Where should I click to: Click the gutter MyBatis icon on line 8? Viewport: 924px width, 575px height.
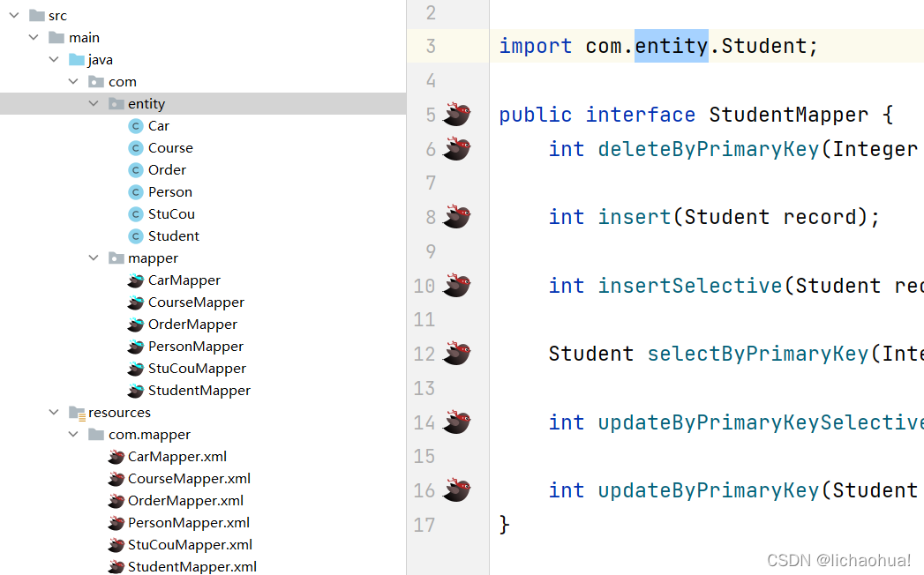(x=456, y=216)
